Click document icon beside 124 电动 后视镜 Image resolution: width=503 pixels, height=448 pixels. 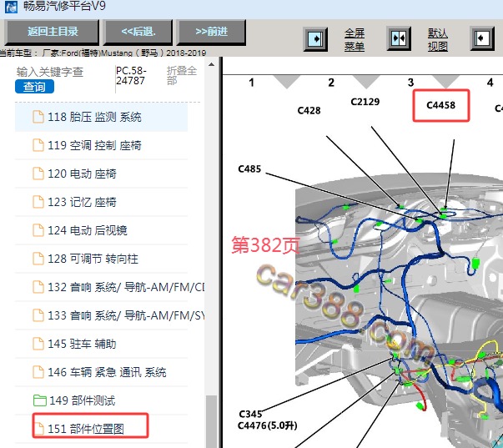click(38, 230)
